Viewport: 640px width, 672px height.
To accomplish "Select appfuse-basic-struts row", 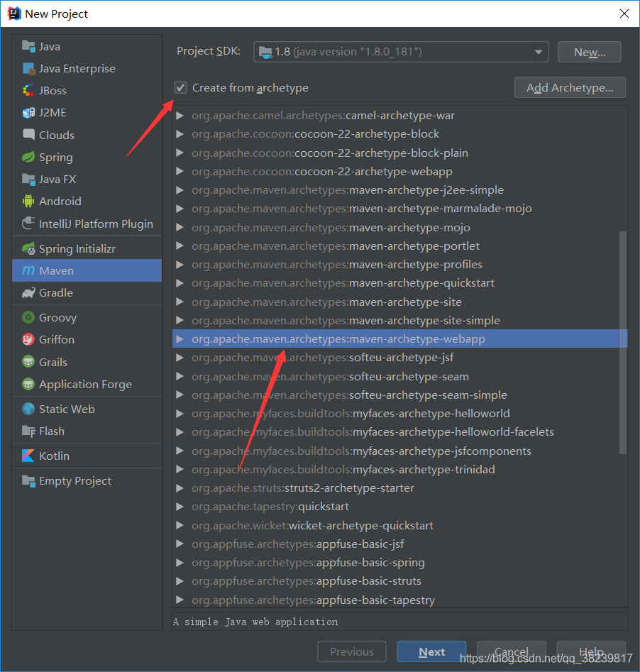I will pyautogui.click(x=400, y=581).
